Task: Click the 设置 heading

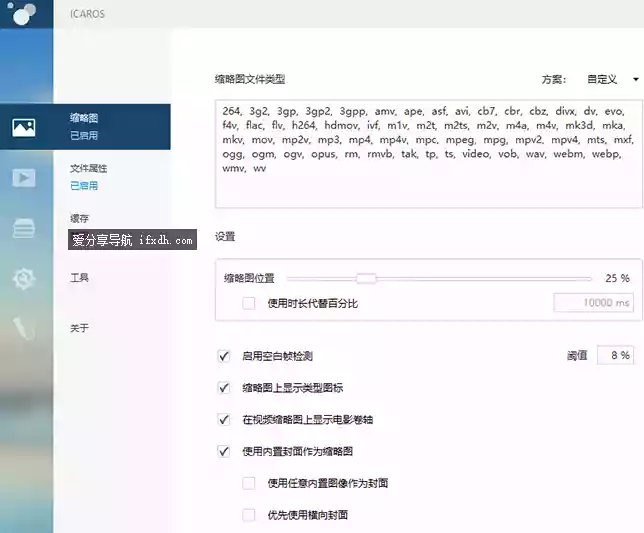Action: click(x=225, y=237)
